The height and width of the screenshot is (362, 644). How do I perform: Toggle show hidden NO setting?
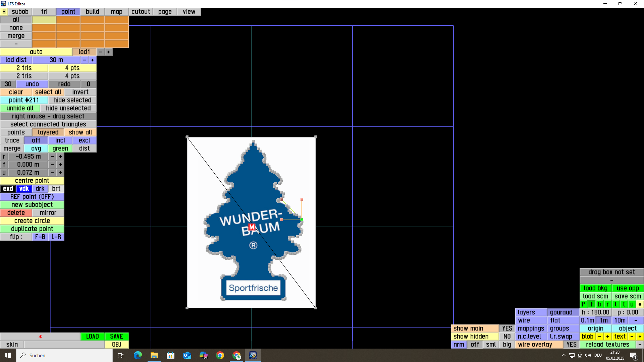(507, 337)
